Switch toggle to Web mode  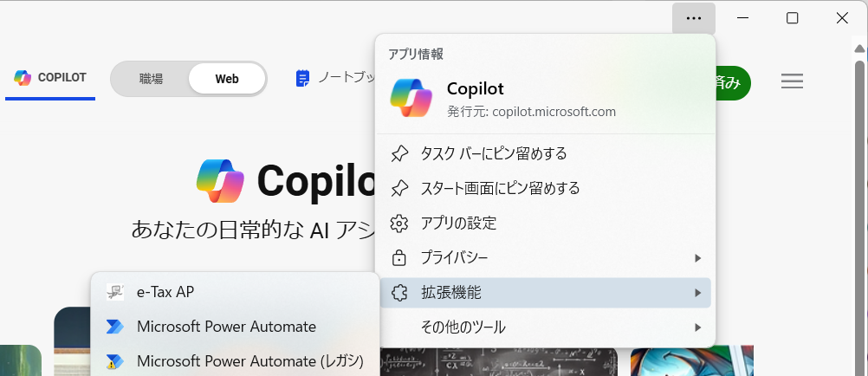(x=227, y=79)
